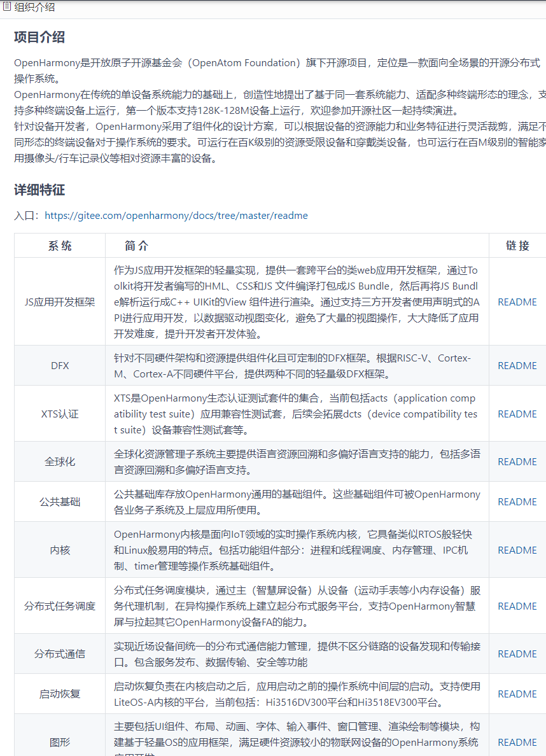Click the 全球化资源管理子系统 description cell
The height and width of the screenshot is (756, 546).
click(x=297, y=461)
